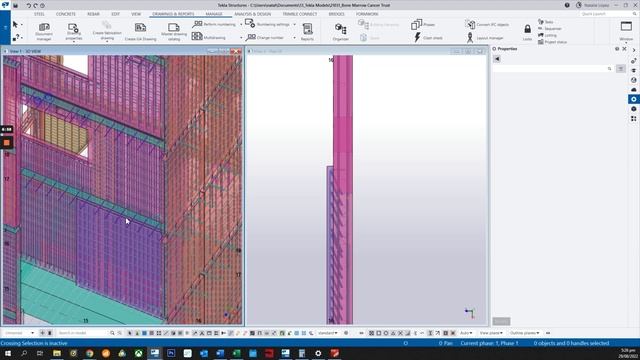Click the back arrow in Properties panel

[x=497, y=59]
